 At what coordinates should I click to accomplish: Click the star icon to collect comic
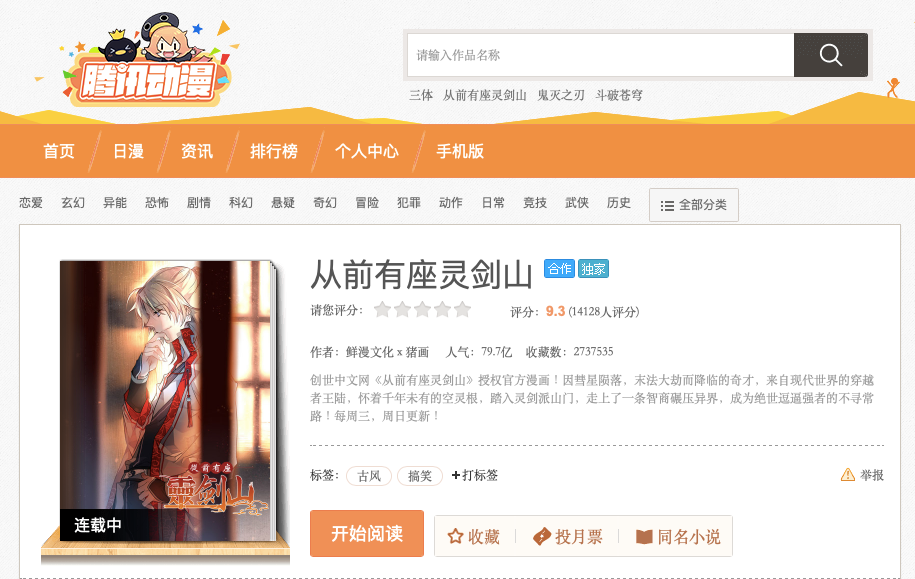point(455,536)
